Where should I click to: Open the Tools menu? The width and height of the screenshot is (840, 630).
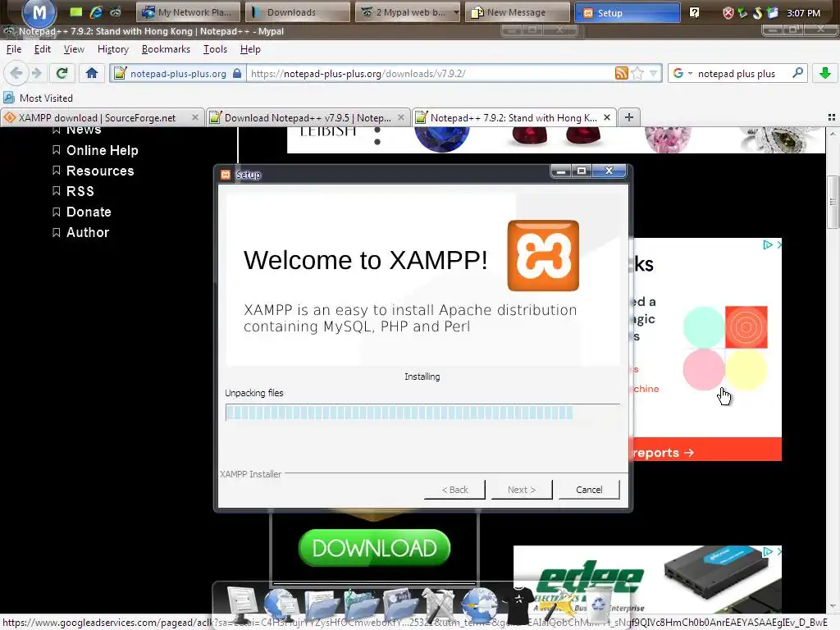(216, 49)
